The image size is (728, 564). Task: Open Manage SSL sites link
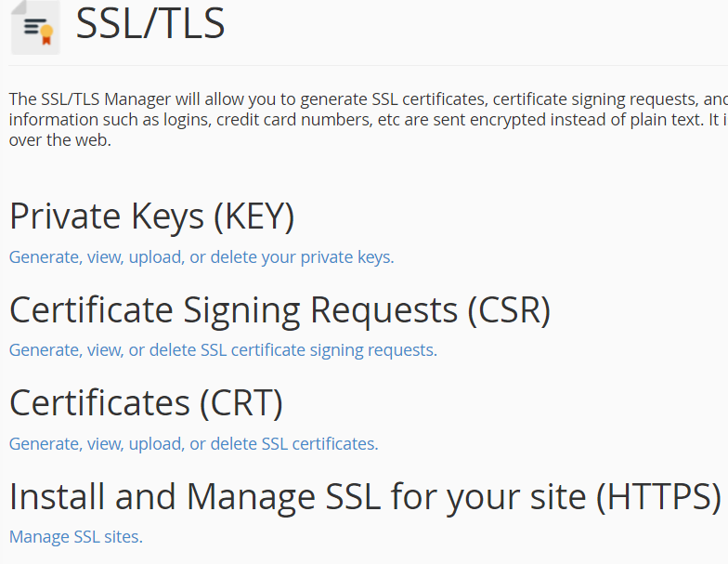pos(76,537)
